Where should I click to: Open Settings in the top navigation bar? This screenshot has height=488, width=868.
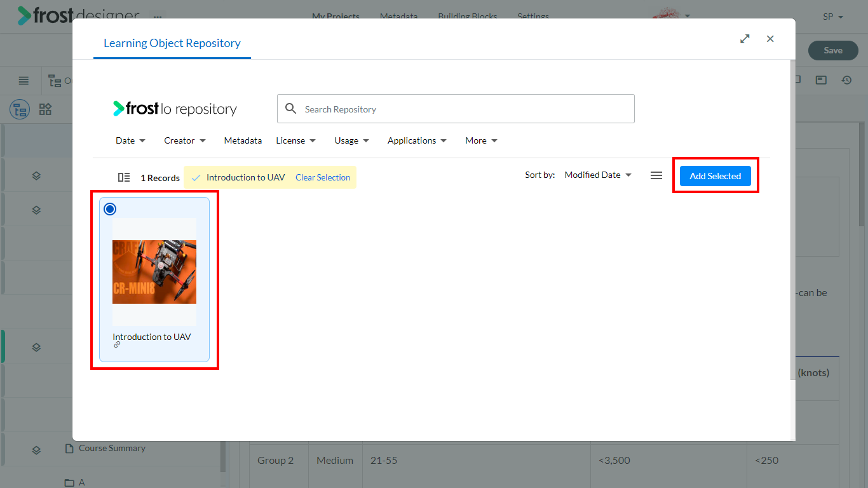click(533, 17)
